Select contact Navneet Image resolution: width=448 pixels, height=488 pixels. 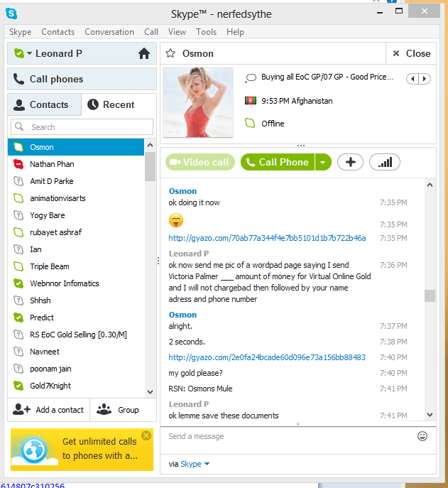(76, 352)
